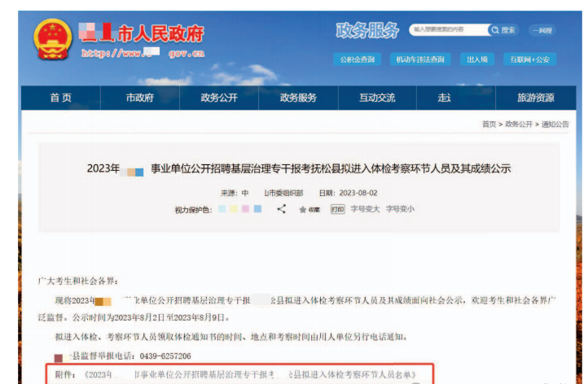Open the 互动交流 navigation menu
The height and width of the screenshot is (384, 588).
377,98
